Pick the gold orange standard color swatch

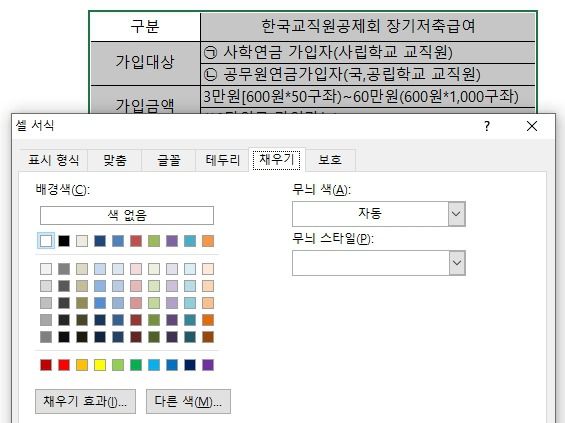click(x=82, y=365)
